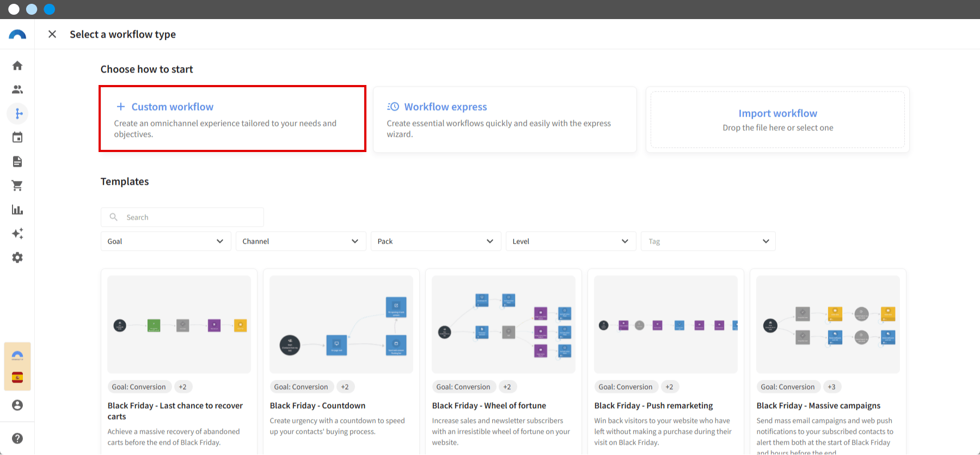The image size is (980, 455).
Task: Click the 'Choose how to start' heading
Action: [x=147, y=69]
